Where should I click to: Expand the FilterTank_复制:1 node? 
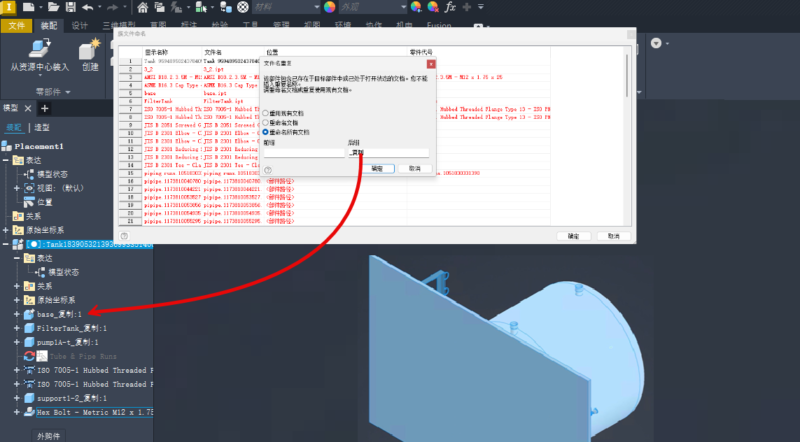coord(17,328)
